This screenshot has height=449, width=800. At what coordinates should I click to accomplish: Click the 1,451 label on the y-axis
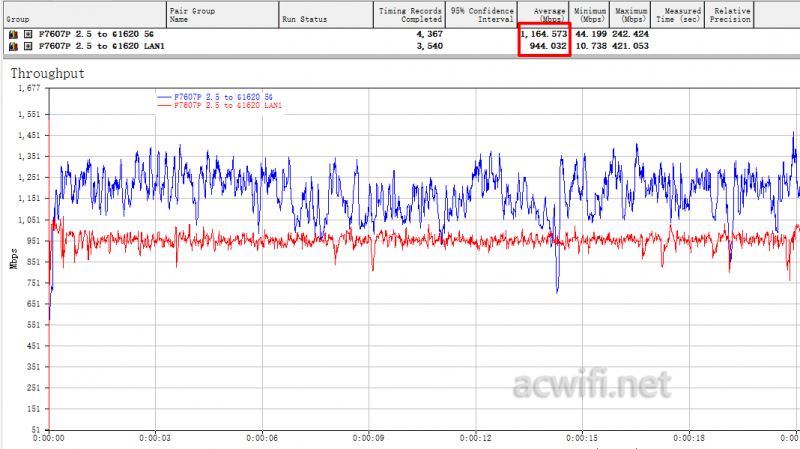click(29, 135)
